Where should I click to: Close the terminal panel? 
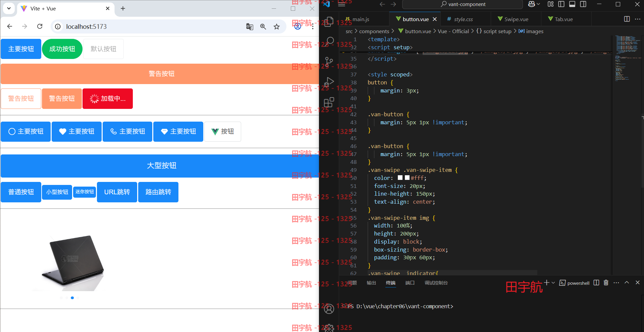tap(638, 283)
